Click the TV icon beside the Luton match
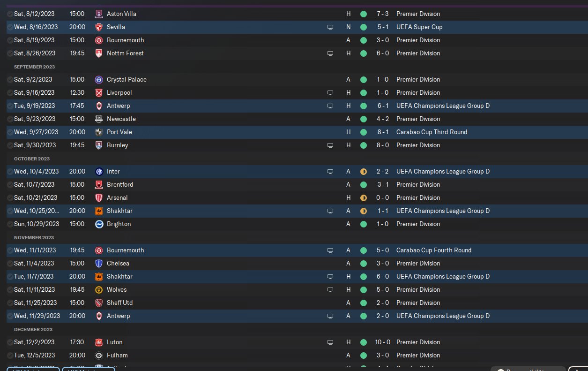 point(330,342)
